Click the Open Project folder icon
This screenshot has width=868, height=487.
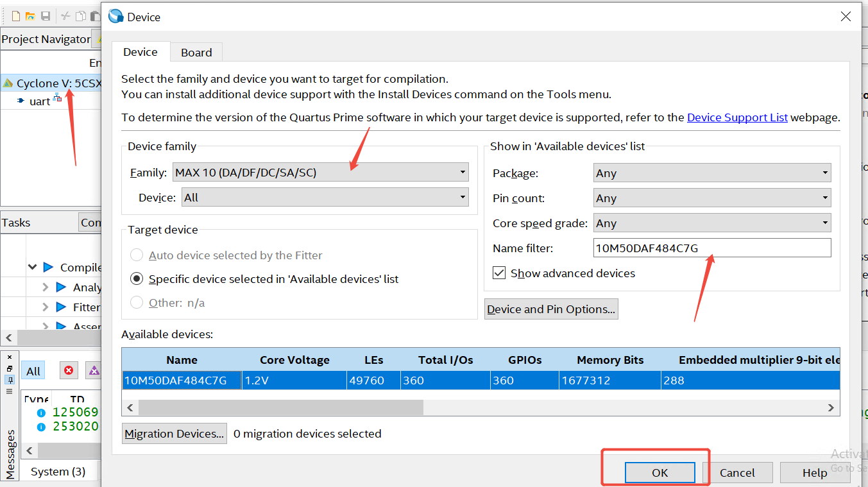coord(30,16)
